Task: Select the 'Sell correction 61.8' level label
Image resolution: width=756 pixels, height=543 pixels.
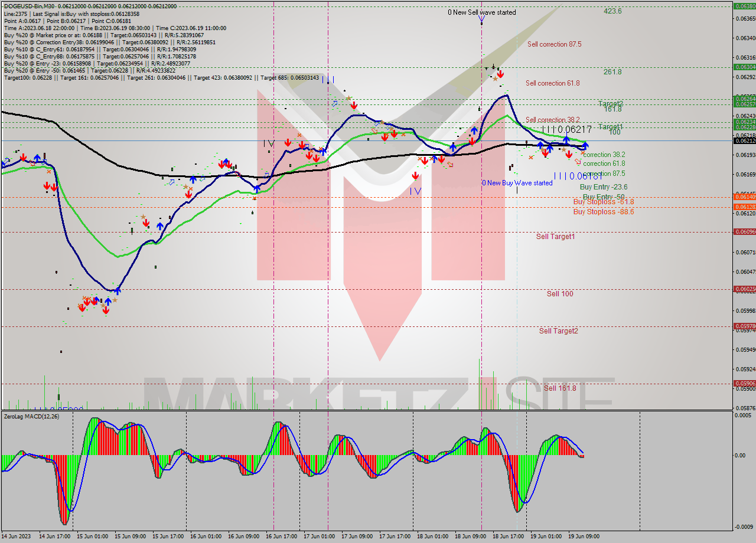Action: point(552,83)
